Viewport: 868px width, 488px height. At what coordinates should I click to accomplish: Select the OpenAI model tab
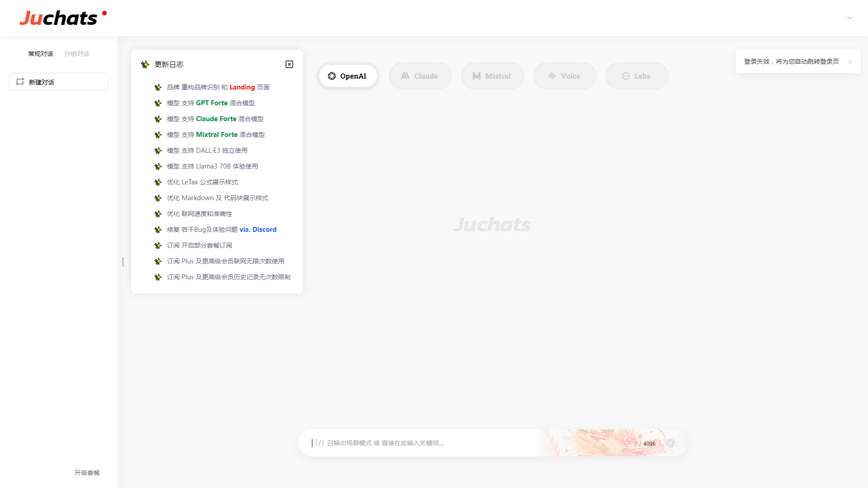click(x=348, y=76)
